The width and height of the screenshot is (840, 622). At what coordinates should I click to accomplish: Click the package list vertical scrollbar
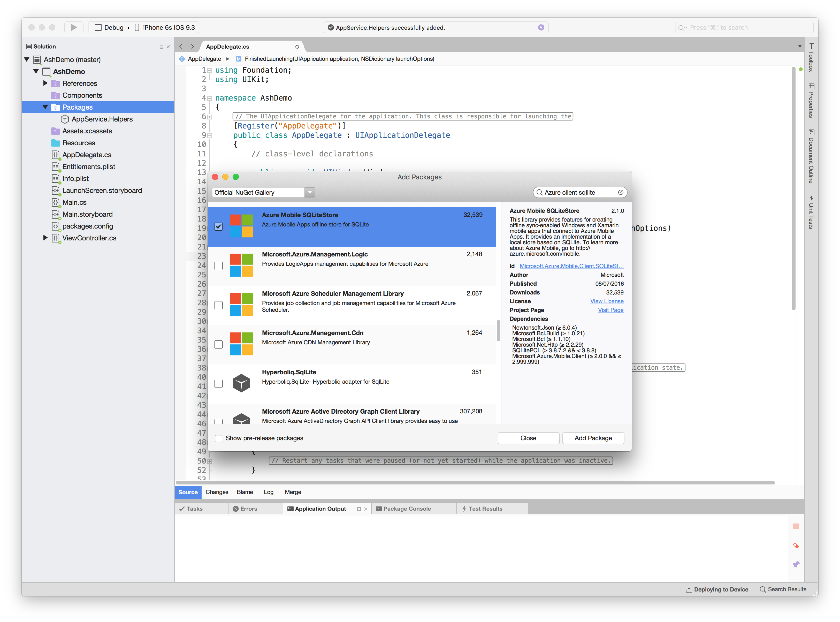coord(498,331)
